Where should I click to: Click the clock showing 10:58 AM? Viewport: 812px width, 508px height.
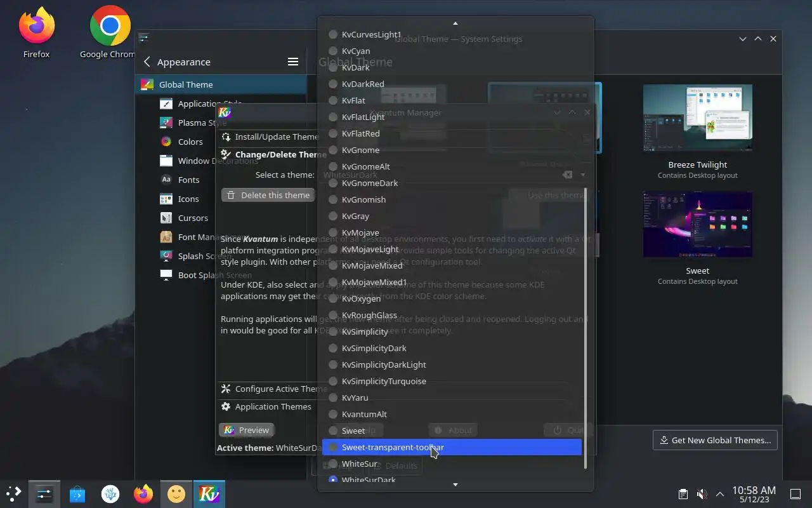pyautogui.click(x=754, y=494)
